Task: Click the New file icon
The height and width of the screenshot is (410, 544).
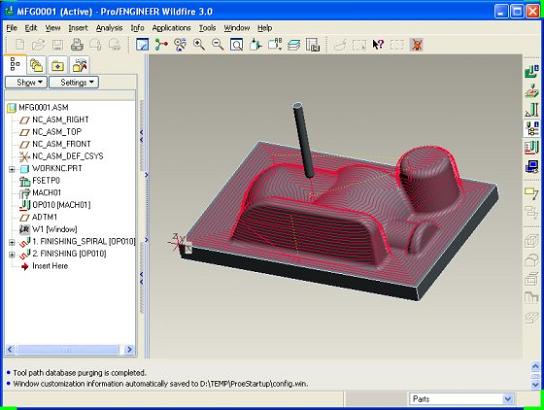Action: coord(20,45)
